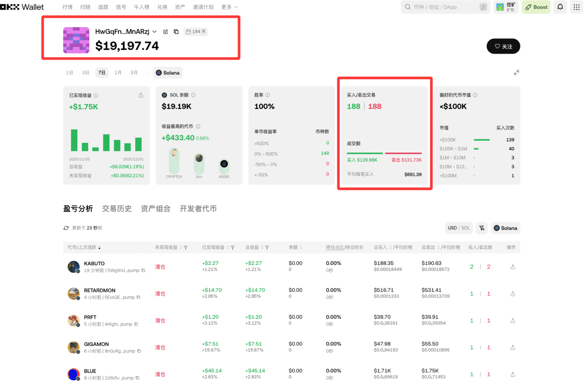Image resolution: width=588 pixels, height=391 pixels.
Task: Copy the BLUE token contract address
Action: click(138, 378)
